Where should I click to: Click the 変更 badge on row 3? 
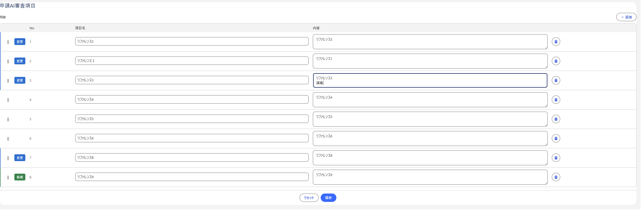(x=20, y=80)
